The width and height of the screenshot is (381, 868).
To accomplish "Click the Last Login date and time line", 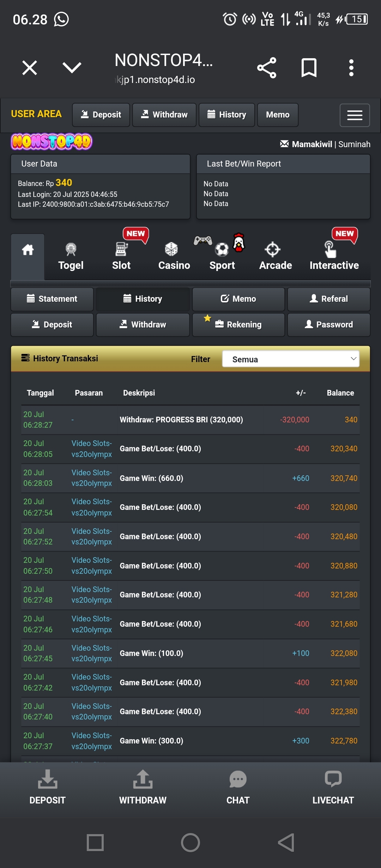I will [67, 194].
